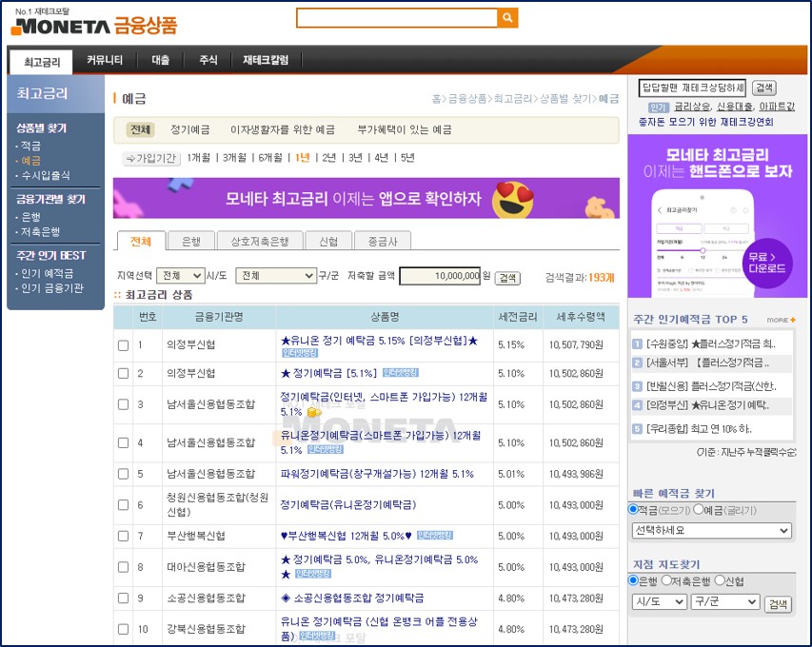Screen dimensions: 812x647
Task: Open 수시입출식 in the sidebar
Action: 45,175
